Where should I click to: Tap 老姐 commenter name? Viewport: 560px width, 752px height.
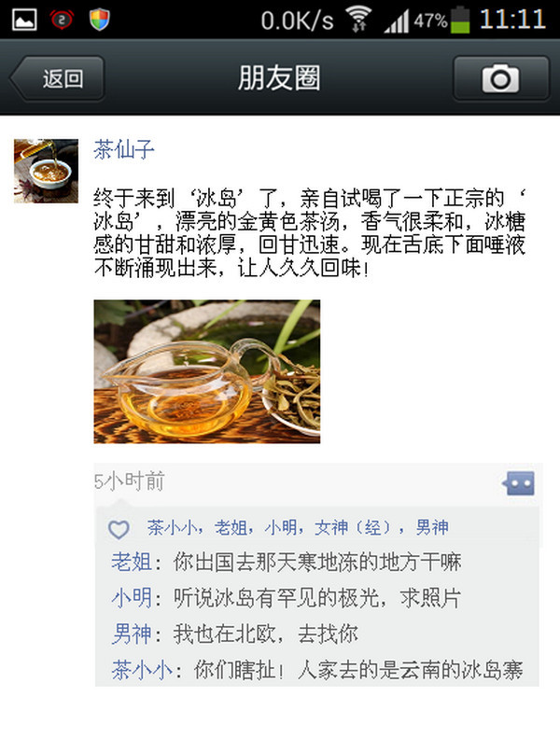pos(132,562)
